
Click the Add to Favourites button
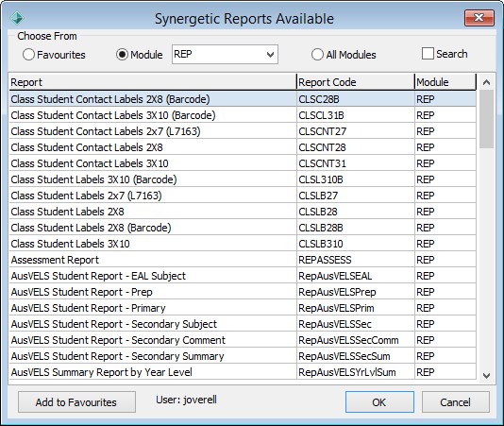point(76,401)
